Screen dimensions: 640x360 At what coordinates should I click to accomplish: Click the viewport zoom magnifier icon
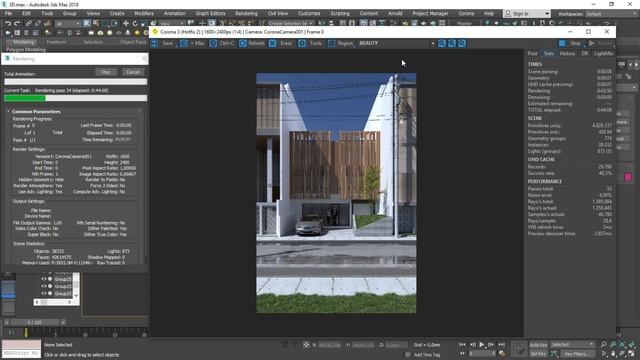tap(604, 344)
